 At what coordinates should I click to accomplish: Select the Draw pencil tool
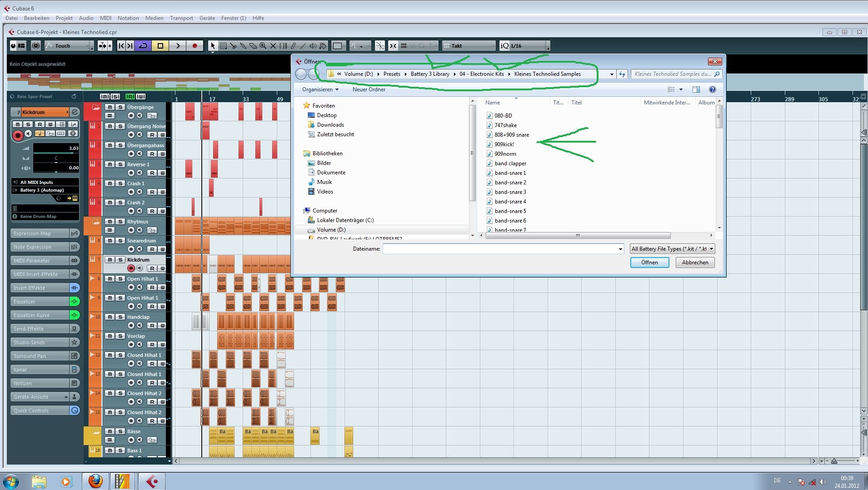tap(293, 46)
